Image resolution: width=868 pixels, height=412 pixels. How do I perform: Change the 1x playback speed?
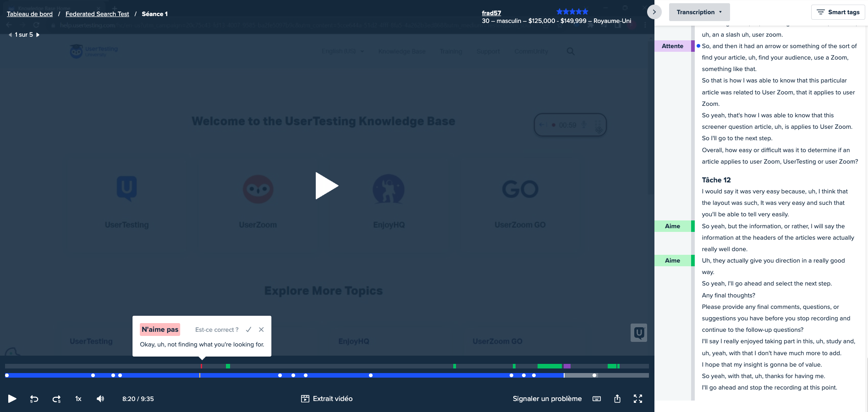(78, 399)
